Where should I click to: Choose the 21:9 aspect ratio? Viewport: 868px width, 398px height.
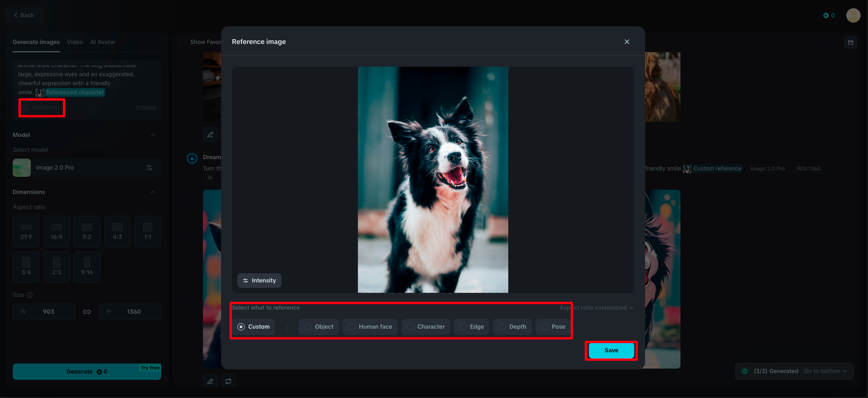[x=26, y=232]
